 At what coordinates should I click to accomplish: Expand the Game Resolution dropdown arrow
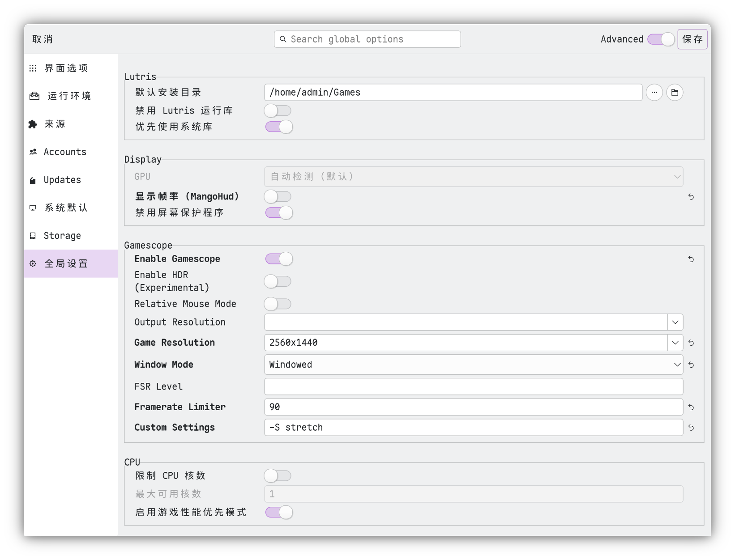click(675, 343)
